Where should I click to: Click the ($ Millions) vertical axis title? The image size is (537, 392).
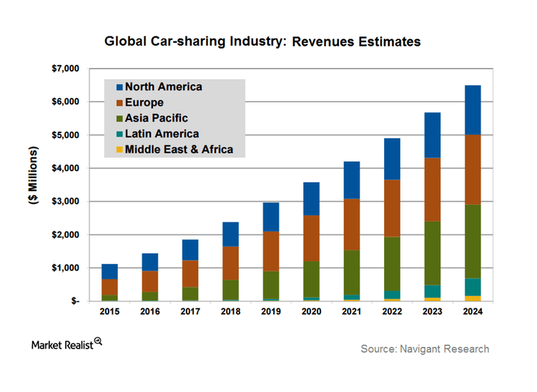pos(34,185)
